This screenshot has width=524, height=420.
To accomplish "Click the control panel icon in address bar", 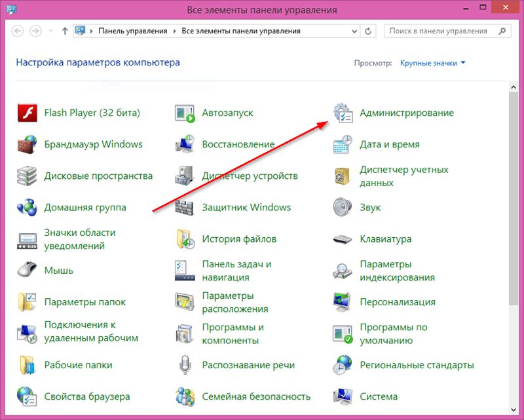I will click(x=80, y=31).
